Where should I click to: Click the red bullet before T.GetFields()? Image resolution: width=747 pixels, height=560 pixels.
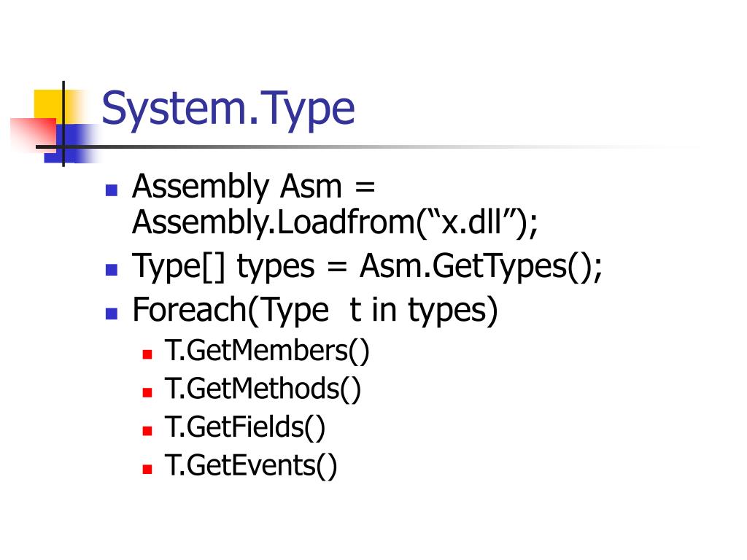147,431
